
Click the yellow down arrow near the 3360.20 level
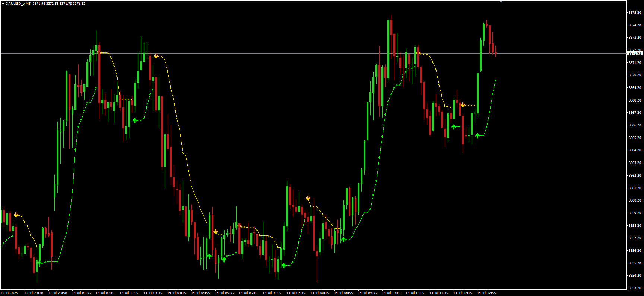(308, 198)
